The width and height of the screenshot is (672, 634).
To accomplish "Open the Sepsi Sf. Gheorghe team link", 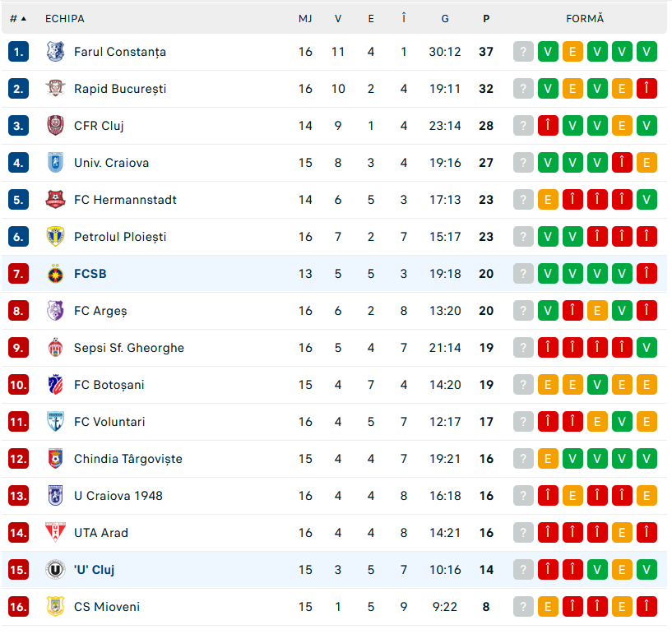I will coord(129,348).
